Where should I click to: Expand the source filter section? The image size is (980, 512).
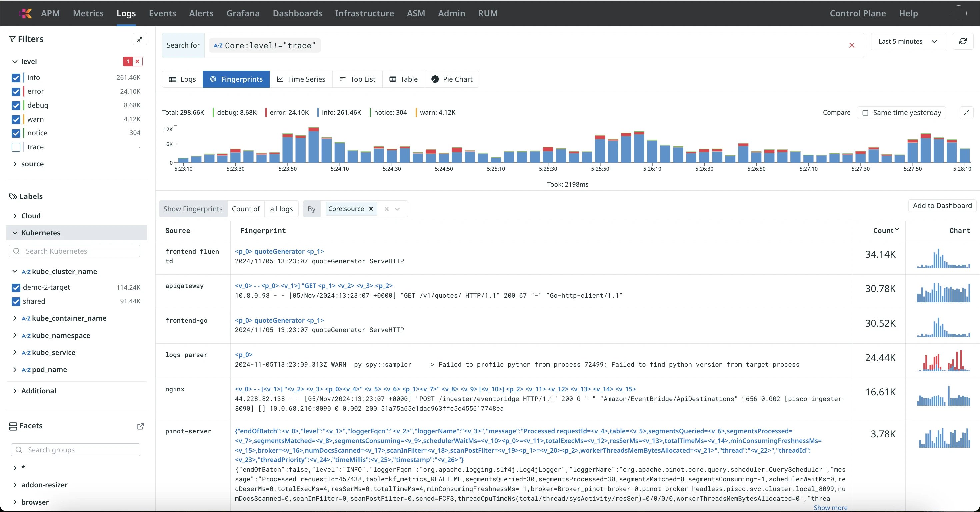[15, 164]
